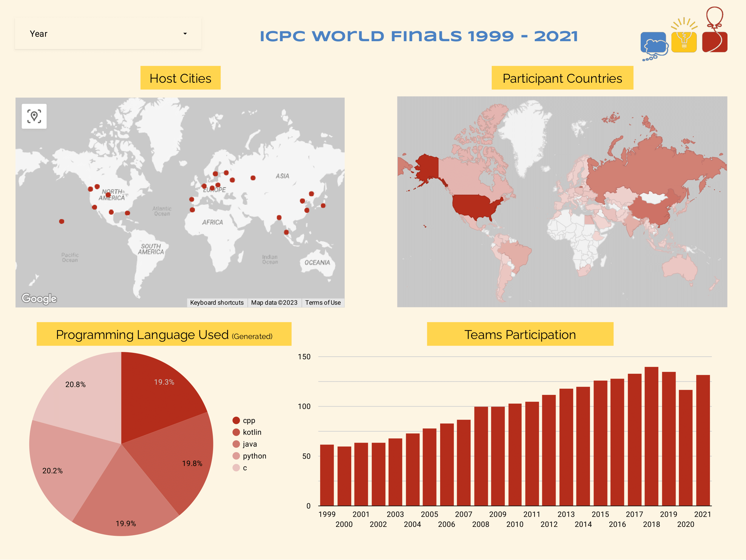The image size is (746, 560).
Task: Click the 2013 bar in Teams Participation
Action: pos(566,447)
